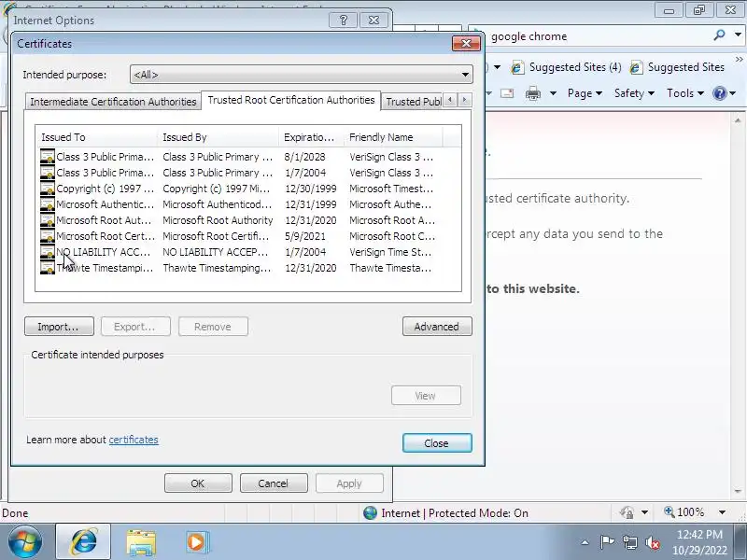Screen dimensions: 747x560
Task: Click the read mail icon in IE toolbar
Action: tap(507, 93)
